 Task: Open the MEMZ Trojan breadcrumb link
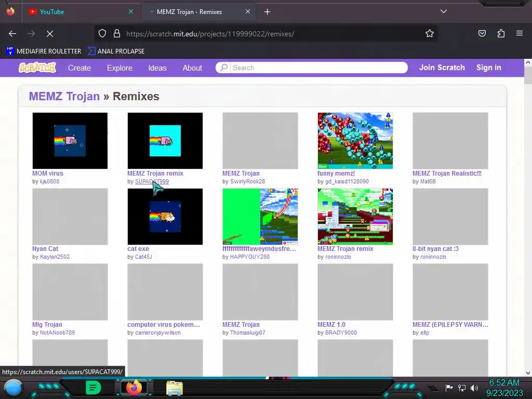[64, 96]
